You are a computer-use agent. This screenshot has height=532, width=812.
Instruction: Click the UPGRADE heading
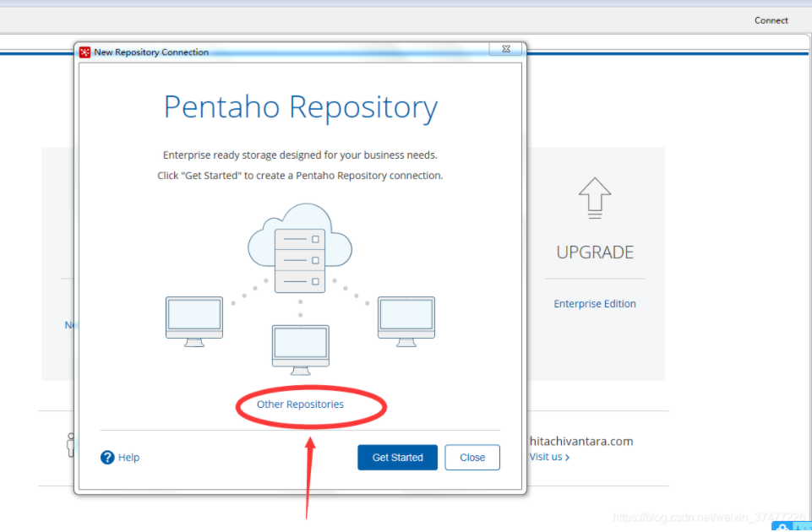[x=595, y=252]
